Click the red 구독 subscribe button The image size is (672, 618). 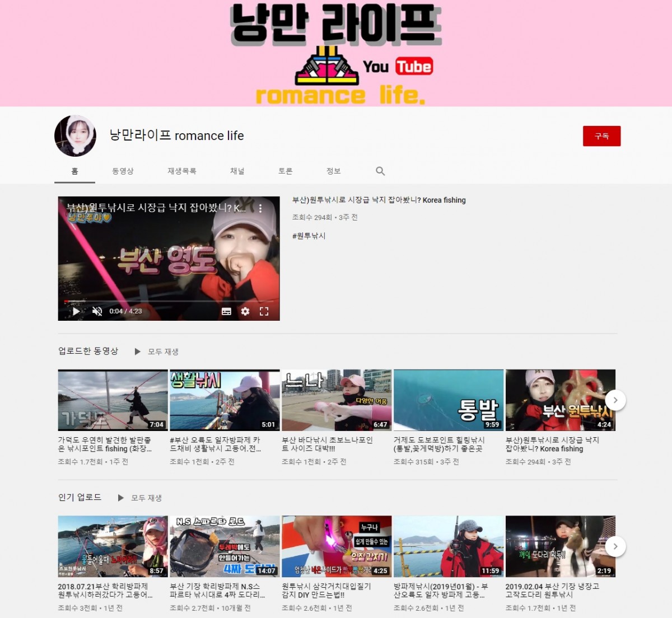(601, 136)
